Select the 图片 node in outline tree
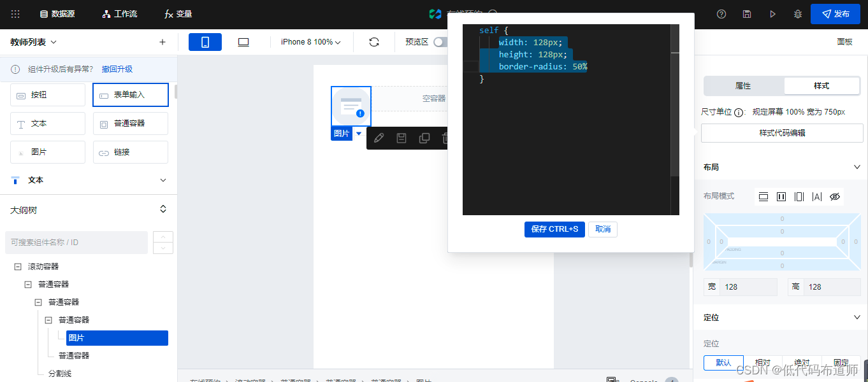Viewport: 868px width, 382px height. click(x=117, y=338)
